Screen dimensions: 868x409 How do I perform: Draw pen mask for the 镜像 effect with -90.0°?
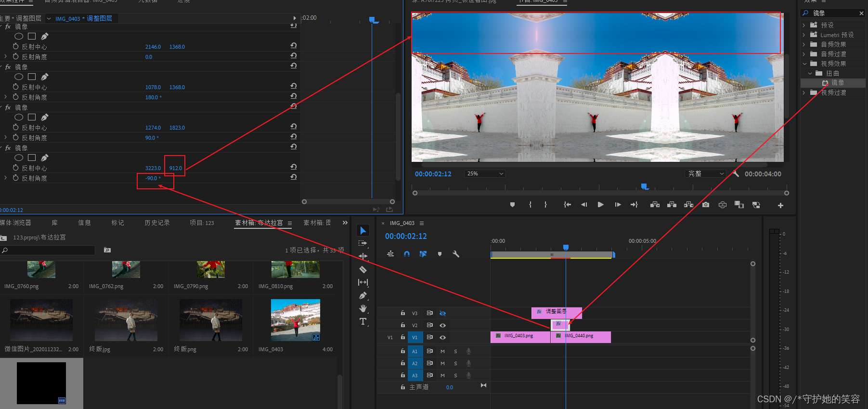(x=44, y=158)
